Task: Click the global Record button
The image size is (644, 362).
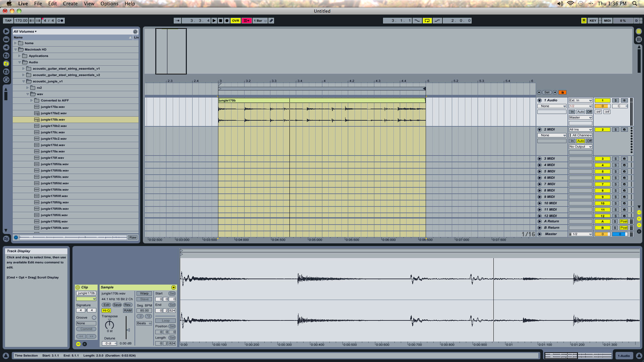Action: [x=227, y=21]
